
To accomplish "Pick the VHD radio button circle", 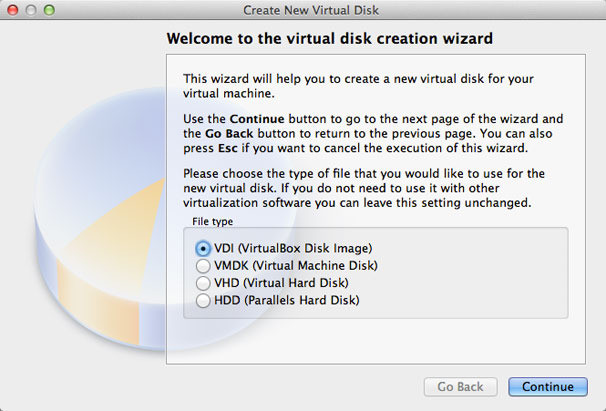I will click(204, 282).
